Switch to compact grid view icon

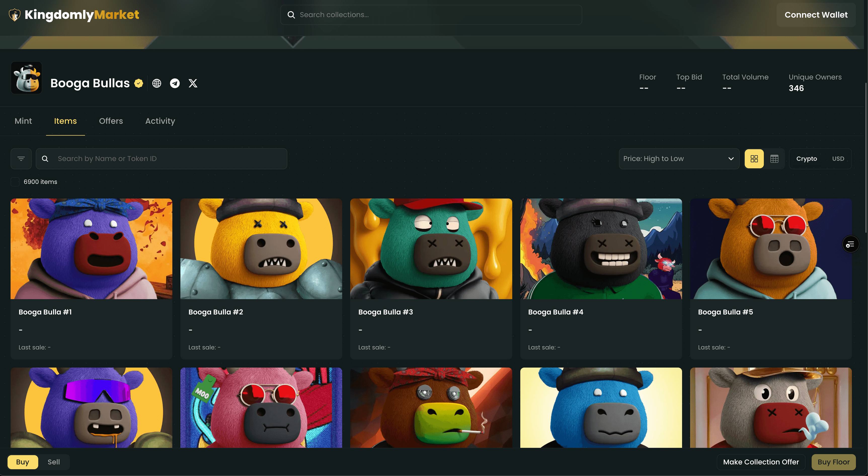(x=775, y=158)
